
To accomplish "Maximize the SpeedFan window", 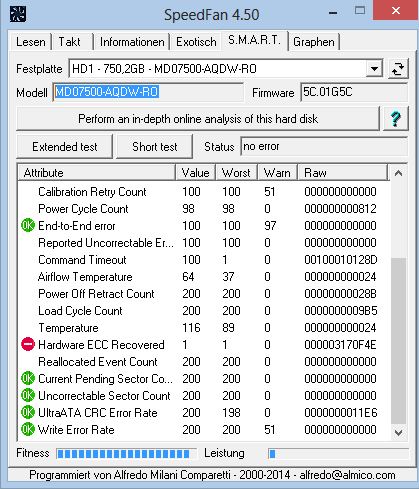I will [x=360, y=10].
